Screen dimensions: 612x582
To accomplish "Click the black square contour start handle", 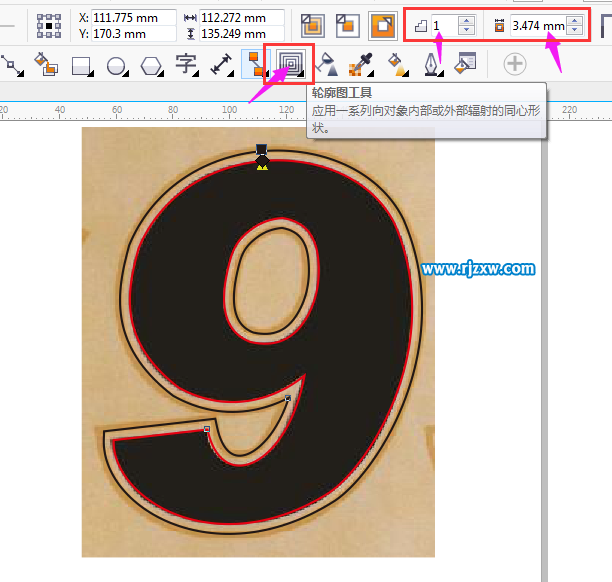I will pyautogui.click(x=262, y=149).
